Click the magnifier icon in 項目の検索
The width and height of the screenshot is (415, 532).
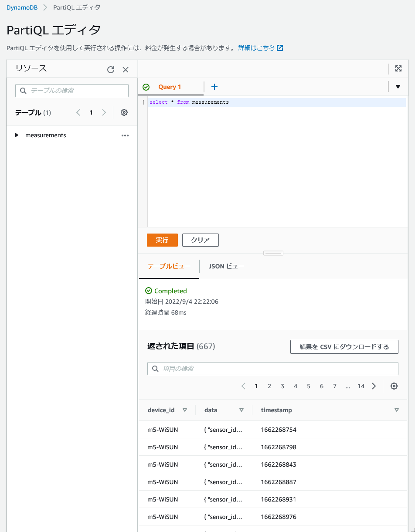(155, 369)
